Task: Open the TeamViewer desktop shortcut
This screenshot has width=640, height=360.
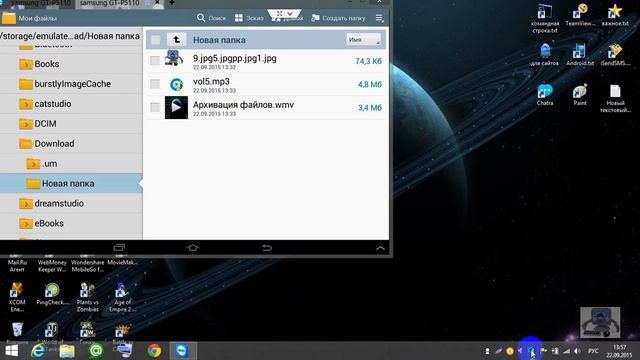Action: tap(580, 15)
